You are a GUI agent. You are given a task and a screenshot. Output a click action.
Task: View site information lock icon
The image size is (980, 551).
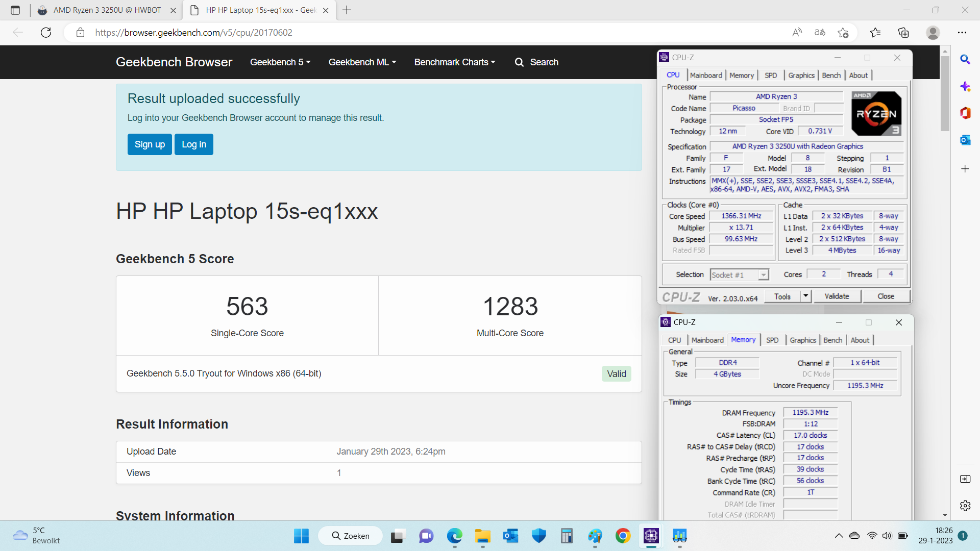click(x=80, y=33)
